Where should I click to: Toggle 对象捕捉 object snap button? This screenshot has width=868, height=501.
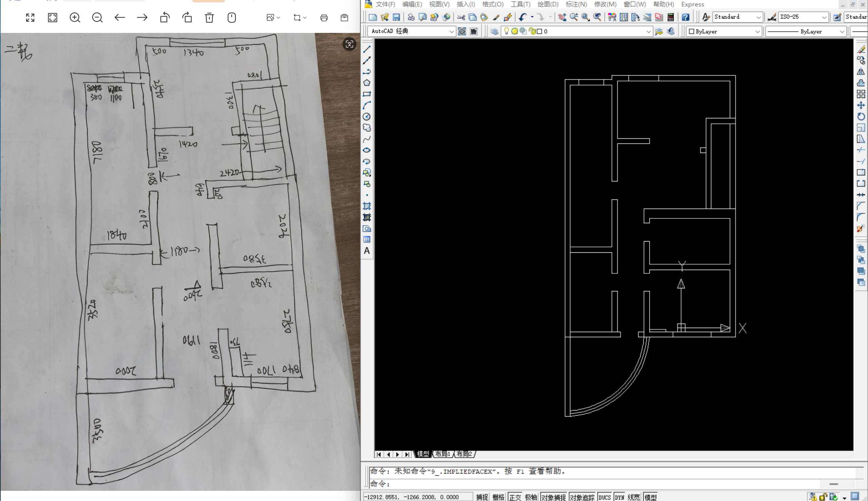(x=553, y=497)
